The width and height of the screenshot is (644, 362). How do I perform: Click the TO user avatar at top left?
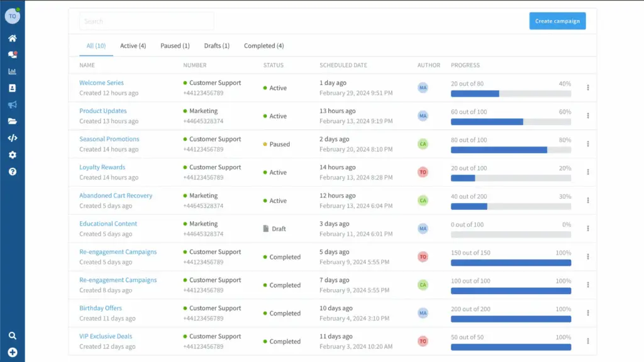click(12, 16)
